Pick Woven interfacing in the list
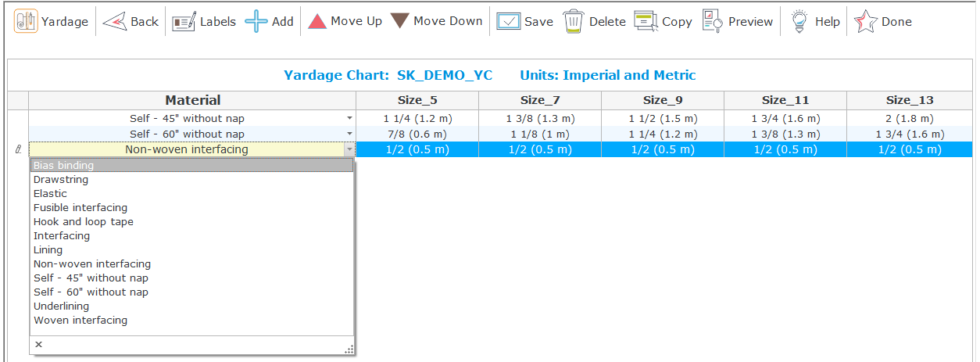Image resolution: width=980 pixels, height=362 pixels. [80, 321]
